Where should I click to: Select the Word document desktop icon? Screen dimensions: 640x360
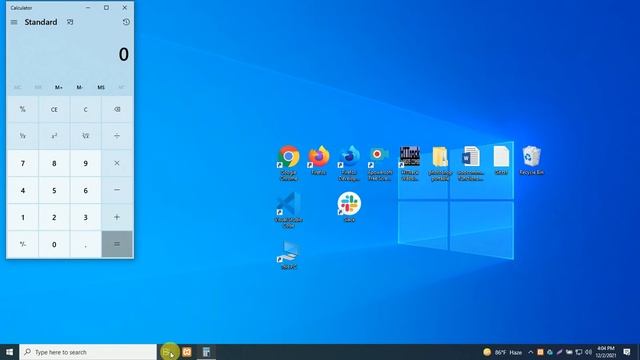pos(471,163)
